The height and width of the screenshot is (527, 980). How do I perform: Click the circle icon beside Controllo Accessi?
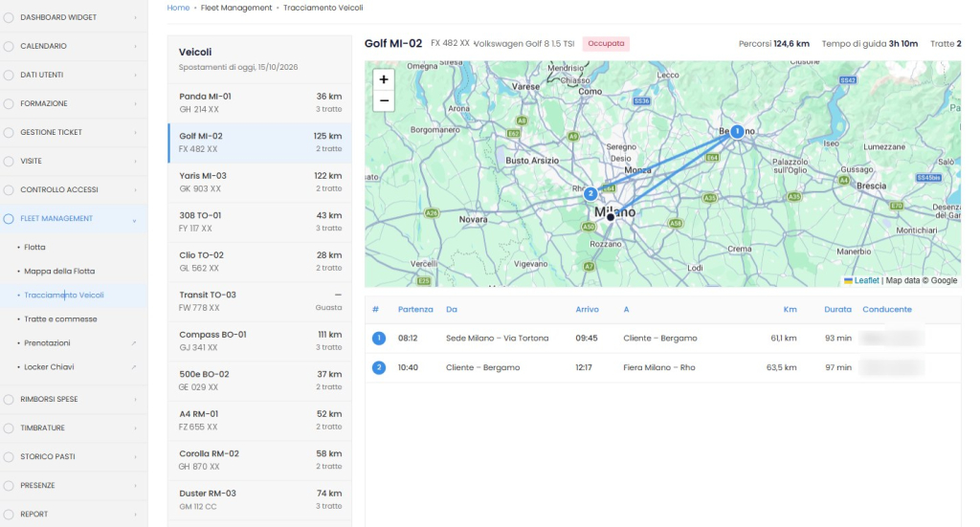click(x=8, y=189)
